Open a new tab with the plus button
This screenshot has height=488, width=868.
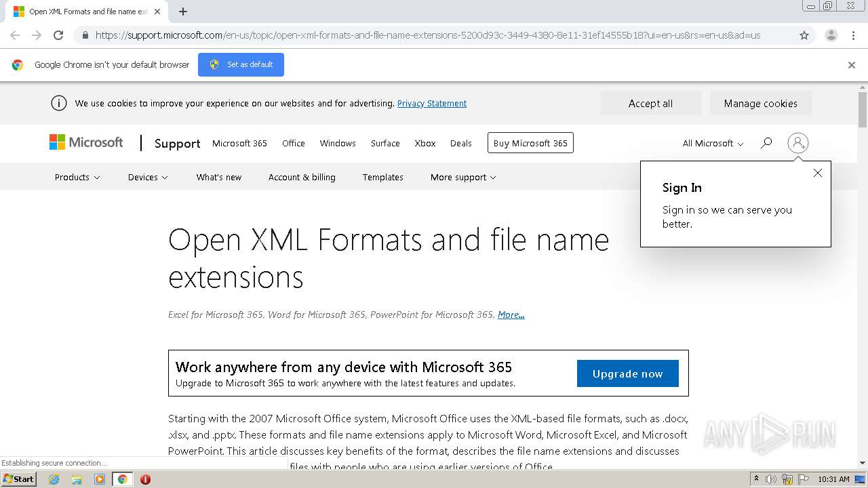[183, 12]
